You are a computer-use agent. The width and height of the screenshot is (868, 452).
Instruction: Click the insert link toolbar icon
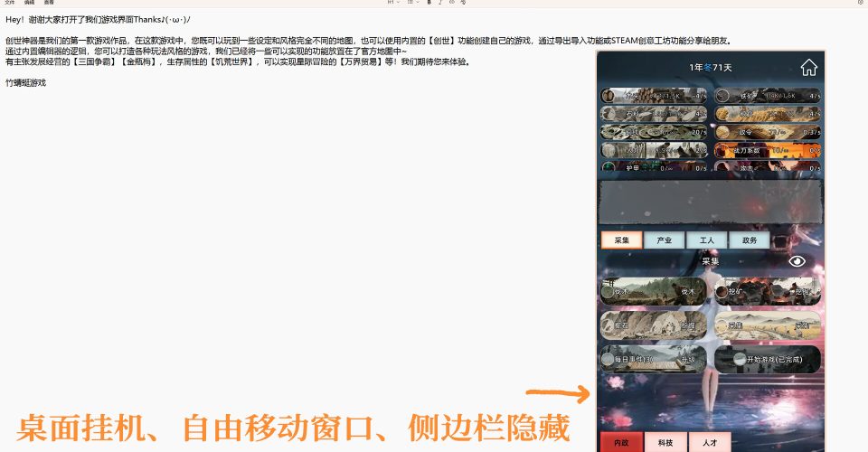click(451, 3)
